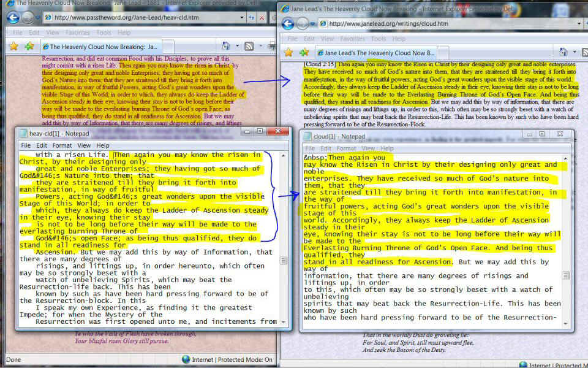The width and height of the screenshot is (588, 368).
Task: Open Edit menu in passtheword.org browser
Action: click(x=34, y=33)
